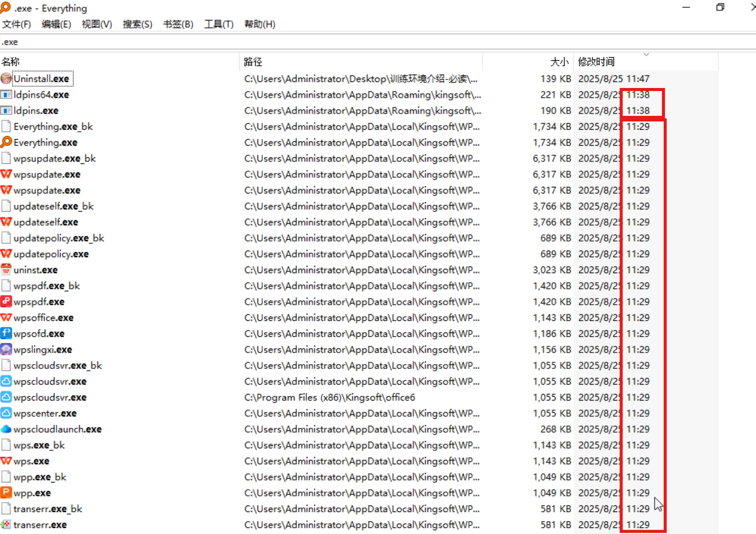Focus the search box containing .exe
Viewport: 756px width, 534px height.
[x=378, y=42]
